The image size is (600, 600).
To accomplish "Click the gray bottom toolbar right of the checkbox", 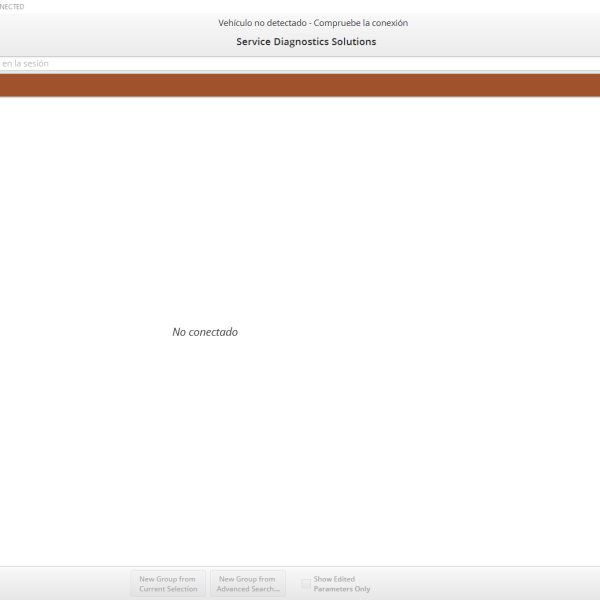I will tap(480, 584).
